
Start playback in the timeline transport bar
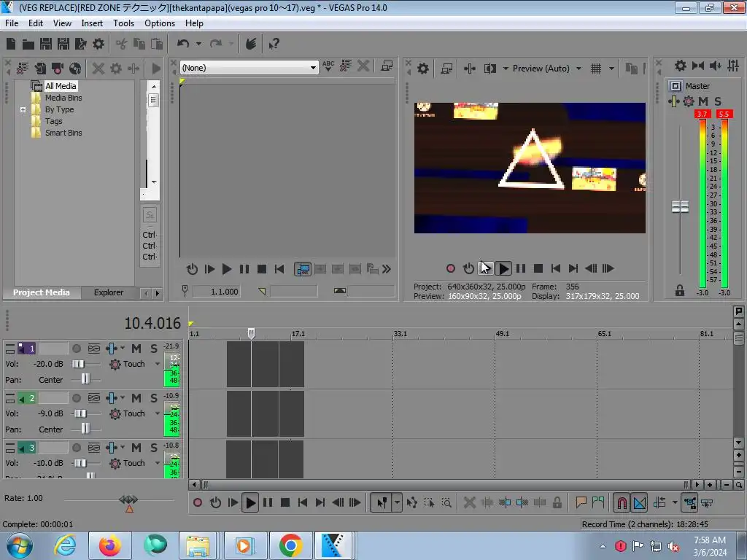pos(250,502)
